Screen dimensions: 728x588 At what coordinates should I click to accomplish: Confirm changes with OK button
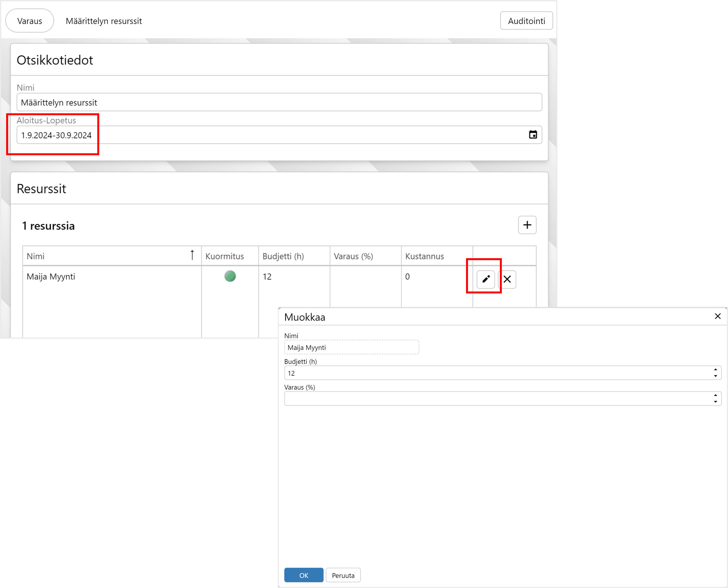click(x=304, y=575)
